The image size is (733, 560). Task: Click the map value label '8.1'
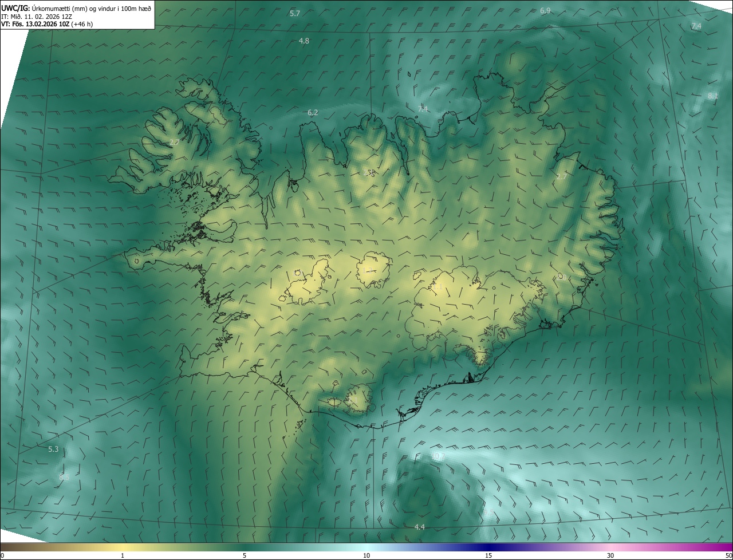713,96
